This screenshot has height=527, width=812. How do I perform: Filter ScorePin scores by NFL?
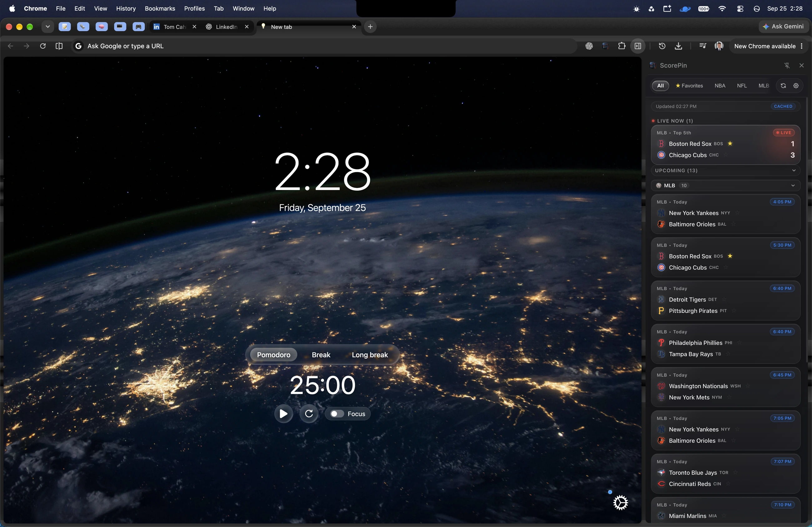742,85
